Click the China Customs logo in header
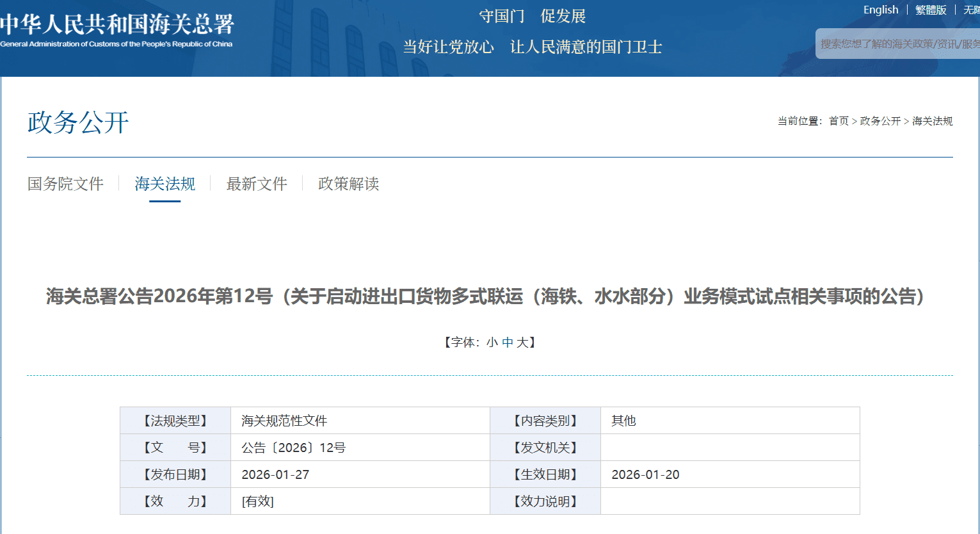 [117, 30]
